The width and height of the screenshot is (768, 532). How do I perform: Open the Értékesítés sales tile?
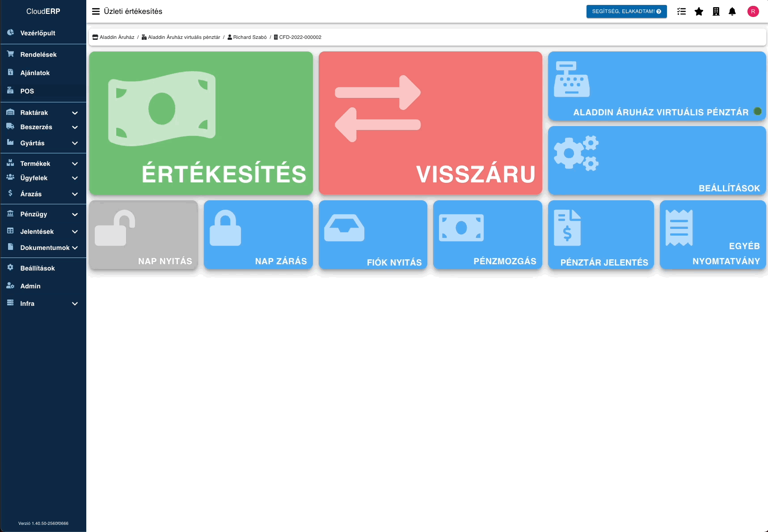(x=201, y=123)
